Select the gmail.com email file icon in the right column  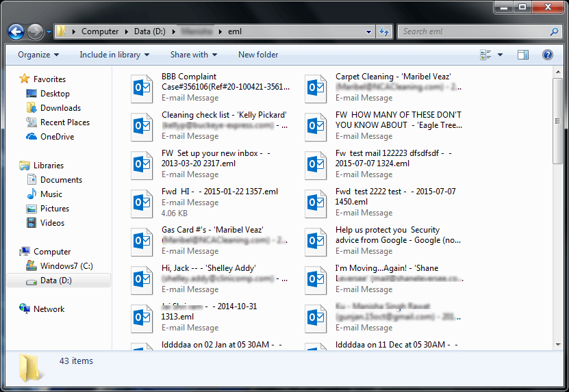coord(316,318)
